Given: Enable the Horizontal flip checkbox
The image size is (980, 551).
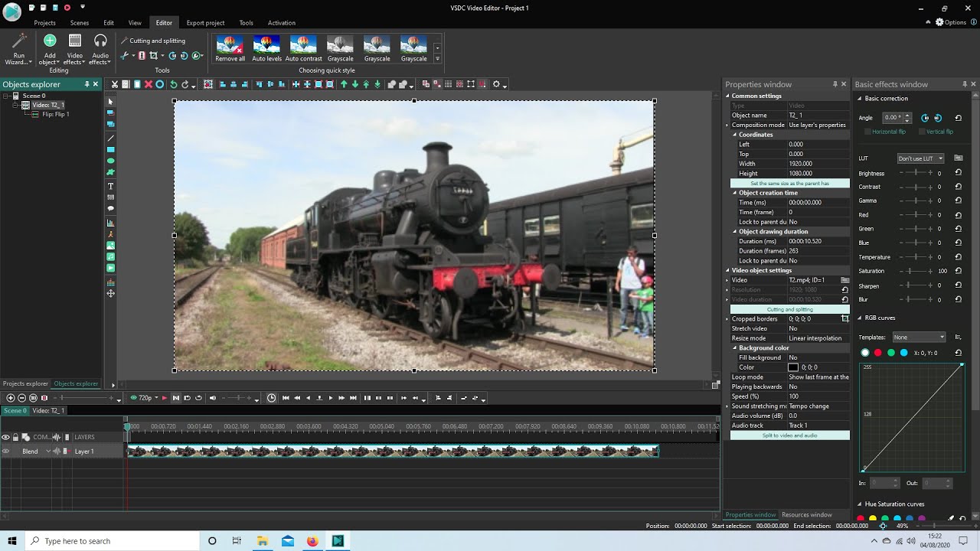Looking at the screenshot, I should (x=867, y=132).
